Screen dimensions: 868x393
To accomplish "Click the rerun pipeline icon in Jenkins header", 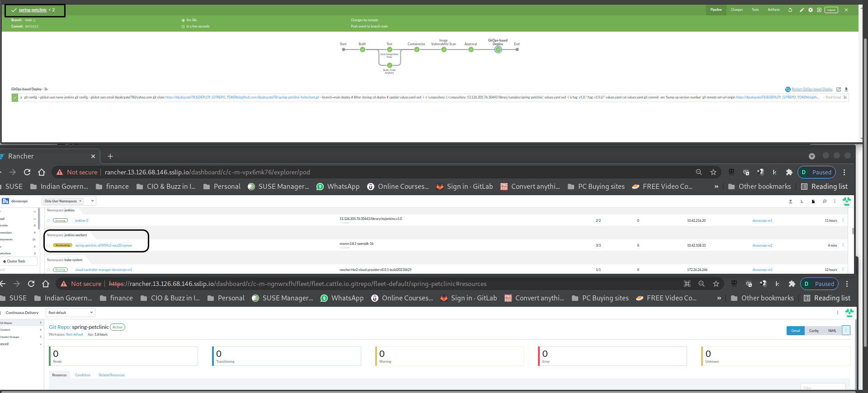I will click(x=790, y=10).
